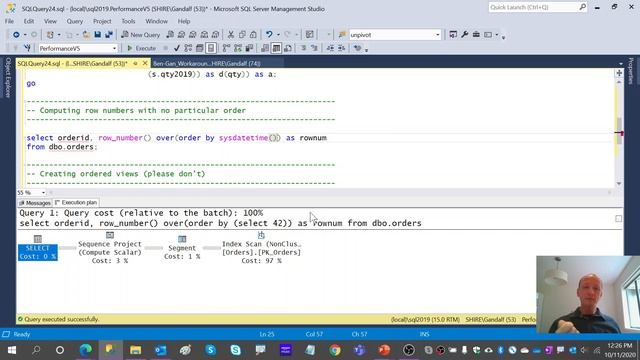The image size is (640, 360).
Task: Open Outlook from the taskbar
Action: coord(160,350)
